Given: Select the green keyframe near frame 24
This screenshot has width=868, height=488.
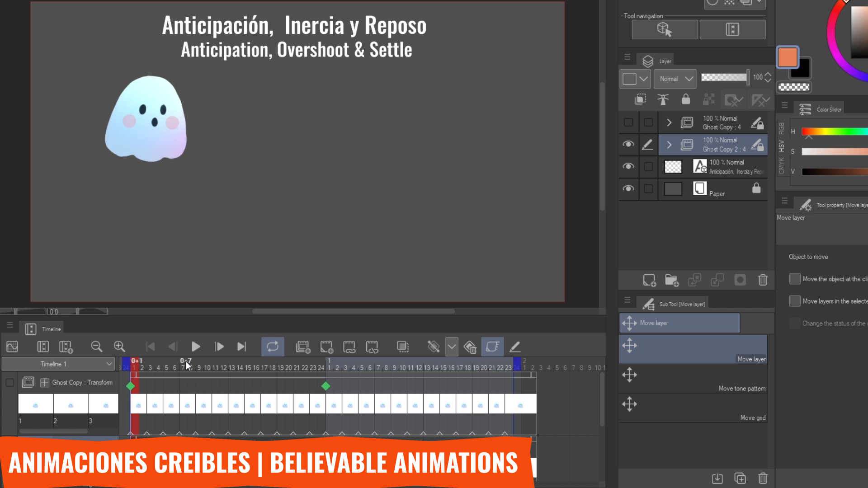Looking at the screenshot, I should coord(326,386).
